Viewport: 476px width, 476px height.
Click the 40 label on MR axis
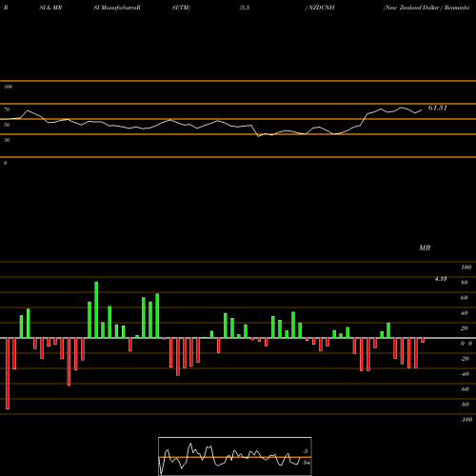(465, 313)
